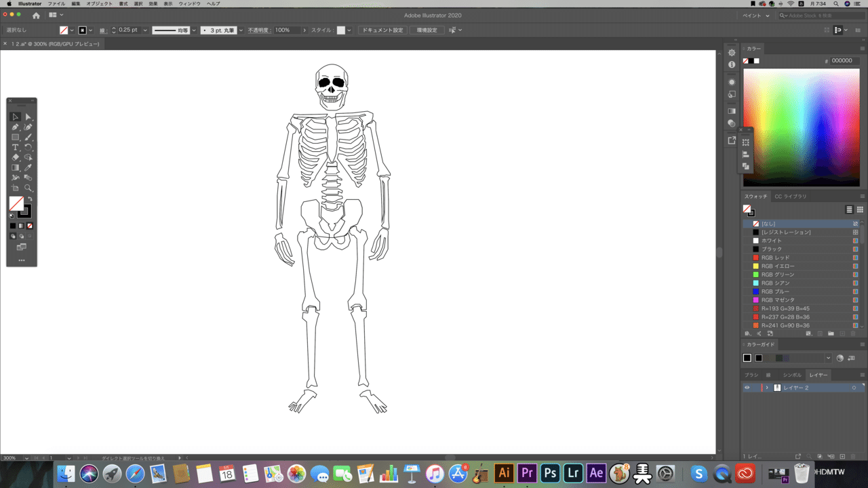The width and height of the screenshot is (868, 488).
Task: Click the Edit Colors wheel in Color Guide
Action: pyautogui.click(x=840, y=358)
